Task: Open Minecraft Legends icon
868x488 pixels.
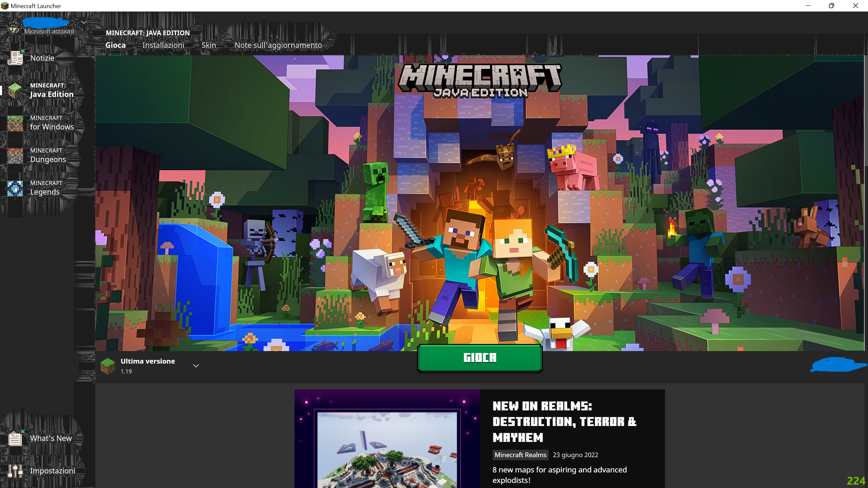Action: (15, 188)
